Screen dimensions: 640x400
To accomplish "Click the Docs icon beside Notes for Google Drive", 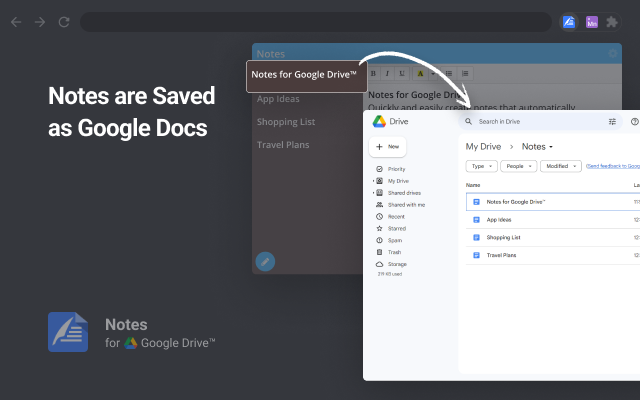I will click(x=476, y=202).
